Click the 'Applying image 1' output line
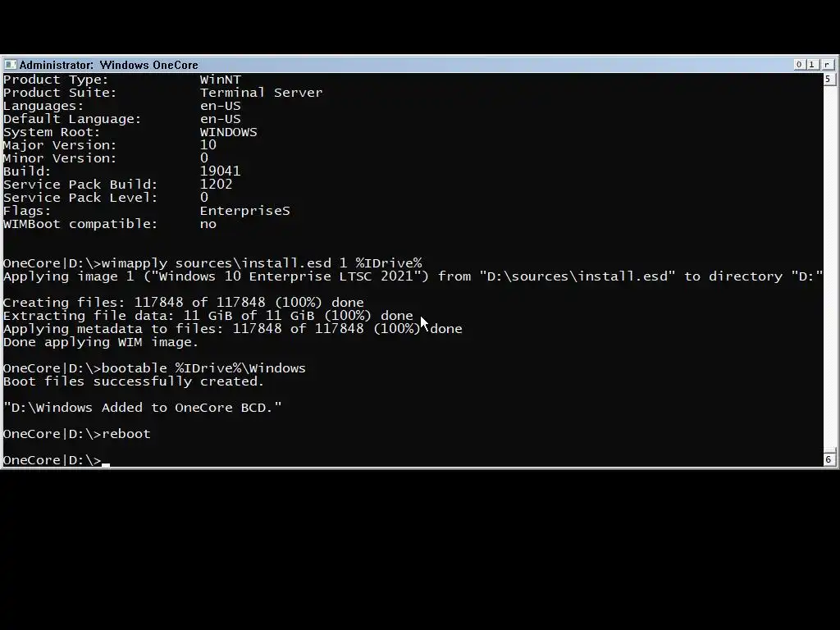This screenshot has height=630, width=840. pos(413,276)
